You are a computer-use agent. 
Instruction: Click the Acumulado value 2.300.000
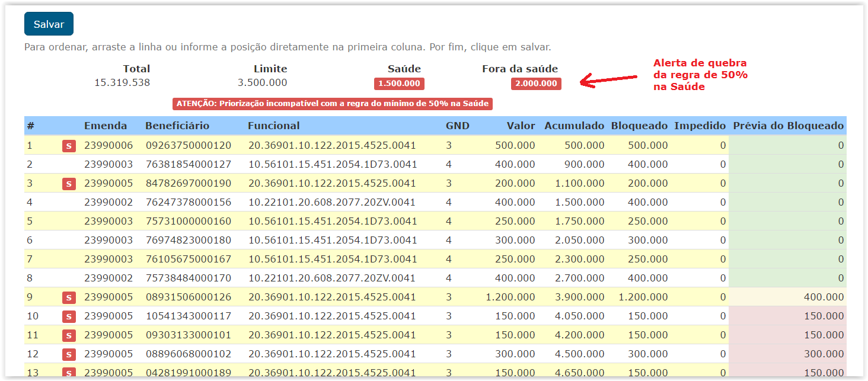point(579,259)
